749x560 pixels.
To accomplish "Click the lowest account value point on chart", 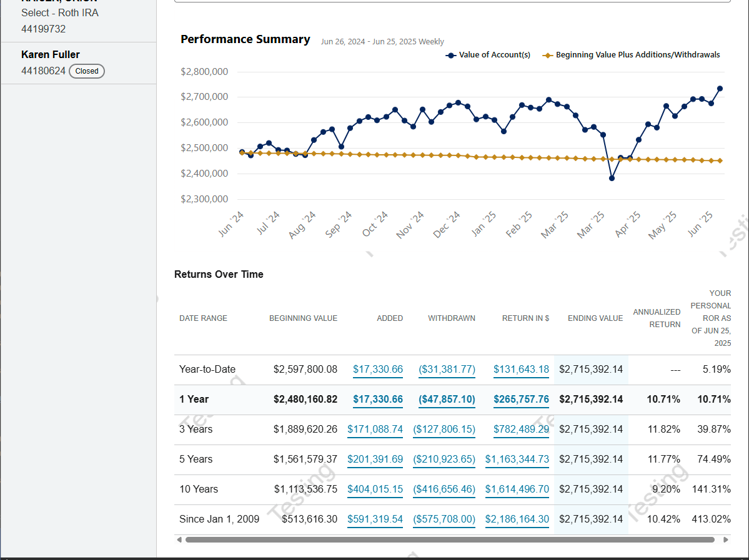I will click(612, 179).
